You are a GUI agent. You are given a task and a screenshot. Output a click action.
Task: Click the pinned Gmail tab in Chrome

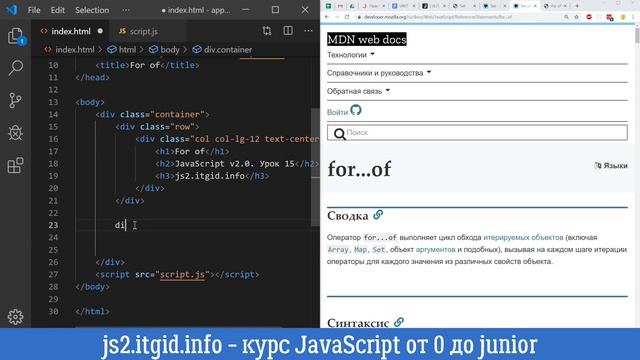pos(340,6)
